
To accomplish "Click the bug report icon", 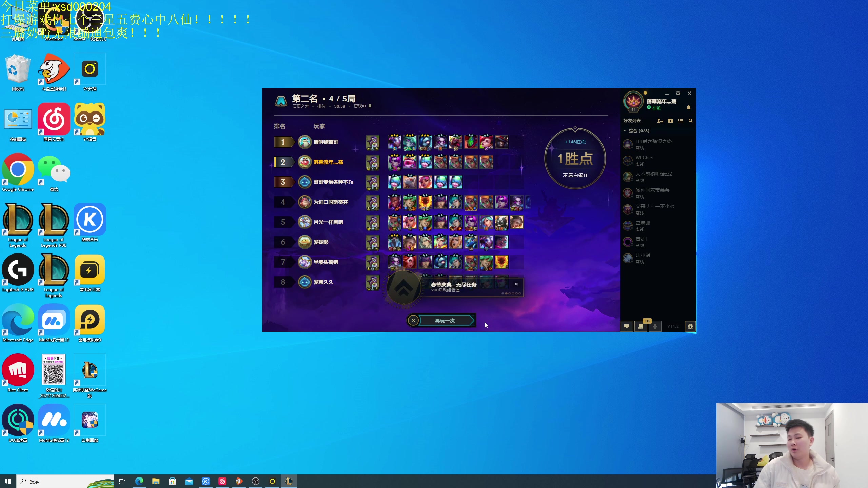I will 690,326.
